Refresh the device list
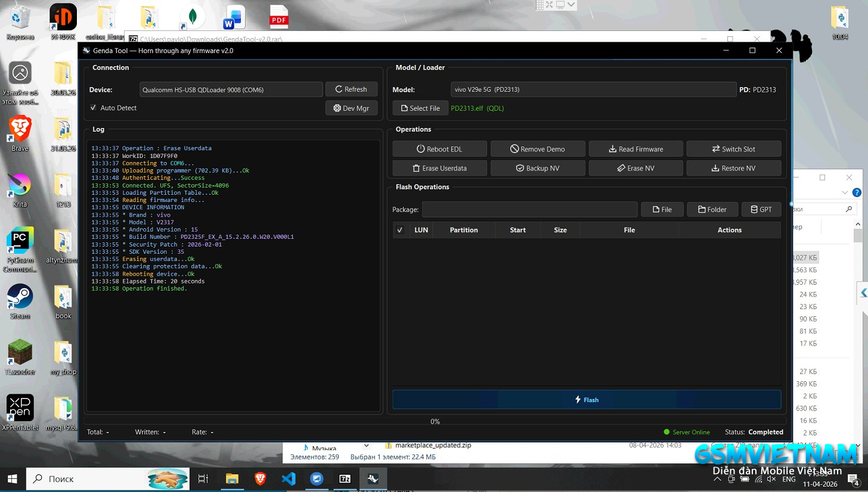Image resolution: width=868 pixels, height=492 pixels. 351,89
